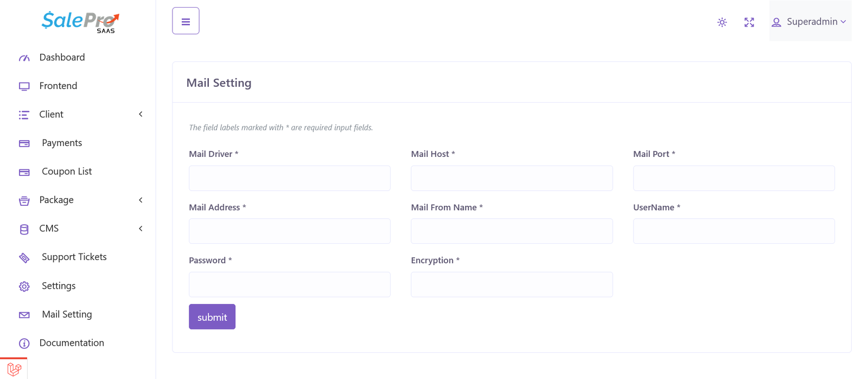Toggle light/dark theme sun icon
The width and height of the screenshot is (868, 379).
pyautogui.click(x=722, y=22)
